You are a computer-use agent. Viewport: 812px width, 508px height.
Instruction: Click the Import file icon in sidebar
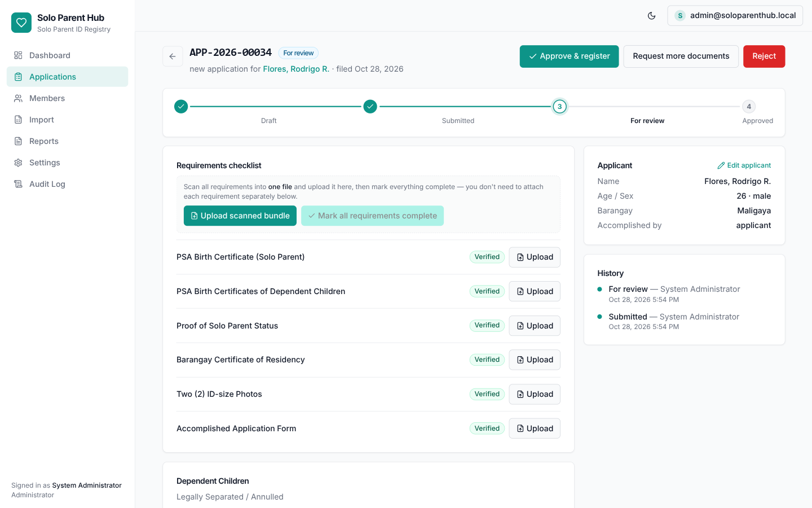pyautogui.click(x=18, y=120)
